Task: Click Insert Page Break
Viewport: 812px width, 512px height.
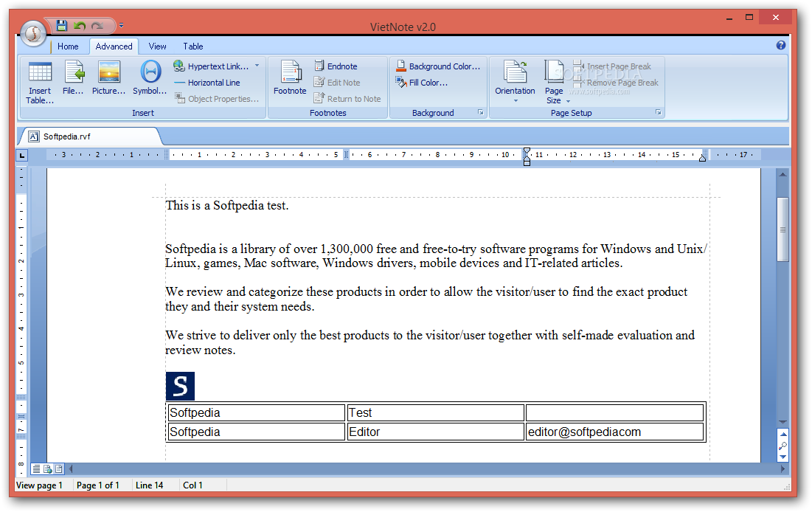Action: pos(612,66)
